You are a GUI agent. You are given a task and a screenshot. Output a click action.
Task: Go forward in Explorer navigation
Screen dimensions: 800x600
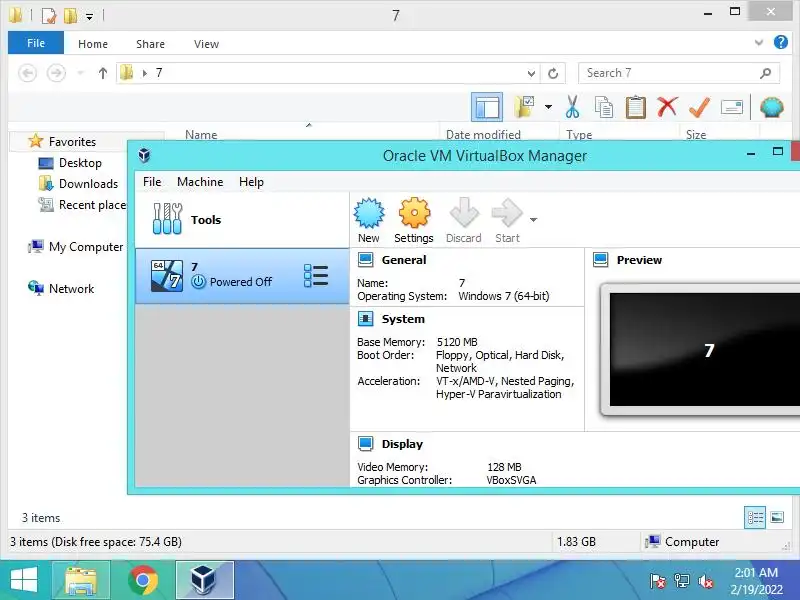coord(56,73)
